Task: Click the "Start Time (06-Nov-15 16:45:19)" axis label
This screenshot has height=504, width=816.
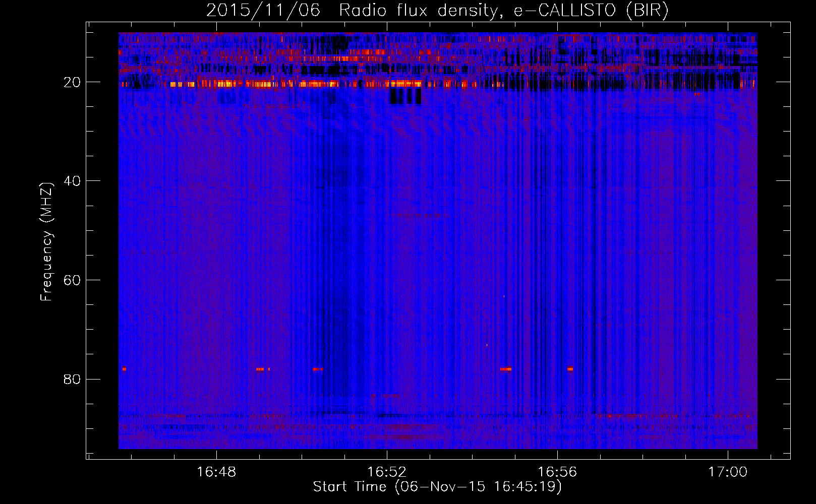Action: (437, 487)
